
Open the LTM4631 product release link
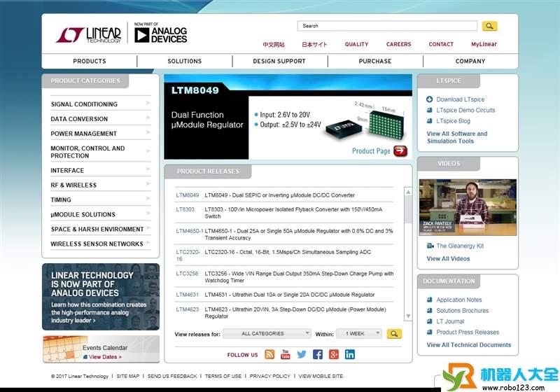point(187,295)
